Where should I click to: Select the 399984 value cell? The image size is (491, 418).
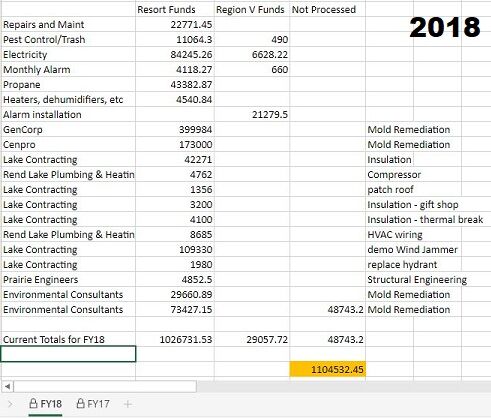[175, 129]
